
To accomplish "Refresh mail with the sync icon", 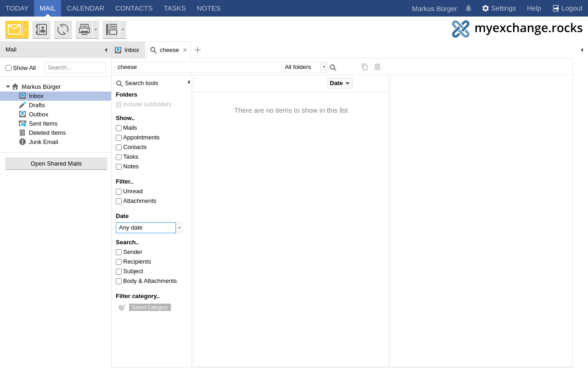I will coord(63,29).
